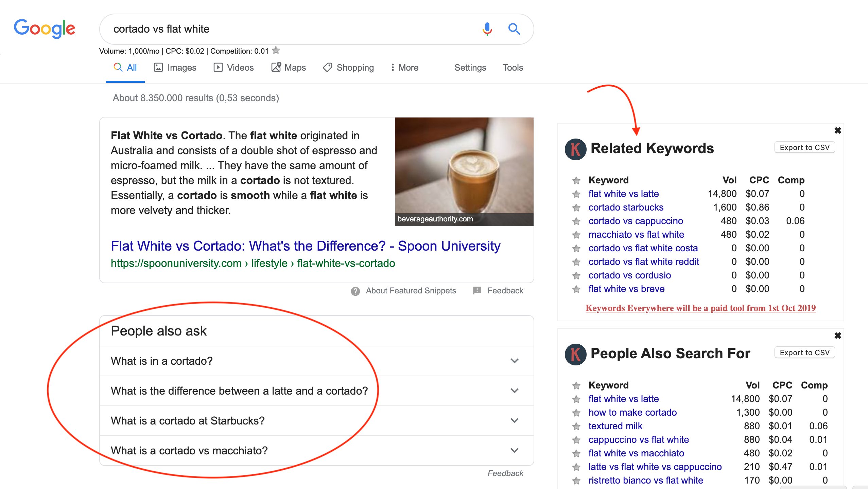Export Related Keywords to CSV
Image resolution: width=868 pixels, height=489 pixels.
tap(804, 147)
